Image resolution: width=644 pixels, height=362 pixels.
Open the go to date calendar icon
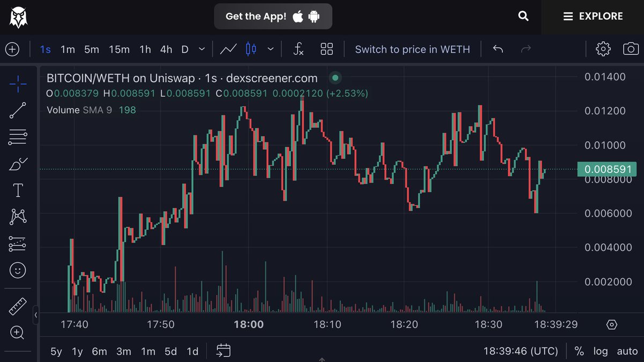[223, 351]
